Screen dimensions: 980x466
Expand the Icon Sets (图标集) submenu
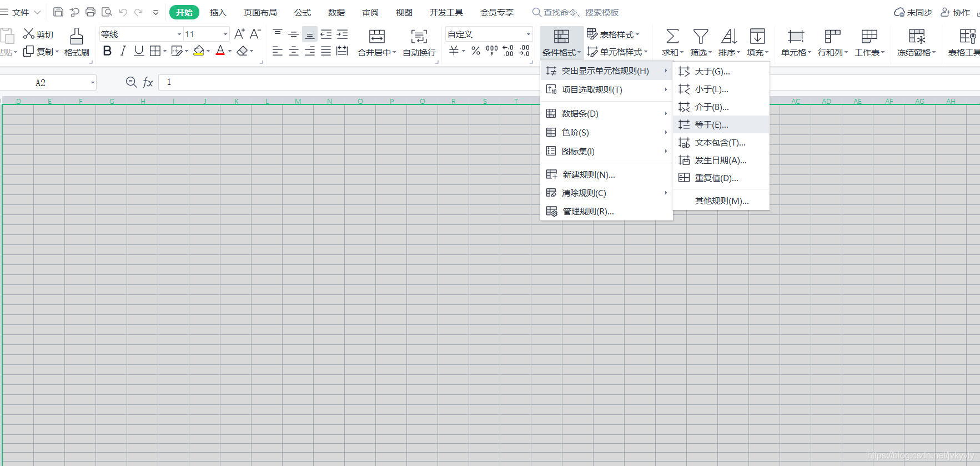(x=606, y=151)
